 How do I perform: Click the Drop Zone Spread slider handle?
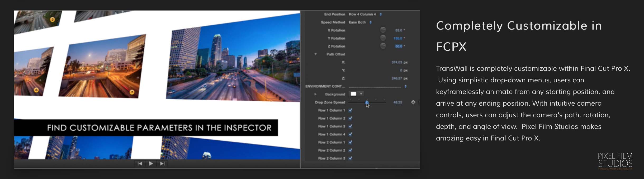(x=367, y=102)
